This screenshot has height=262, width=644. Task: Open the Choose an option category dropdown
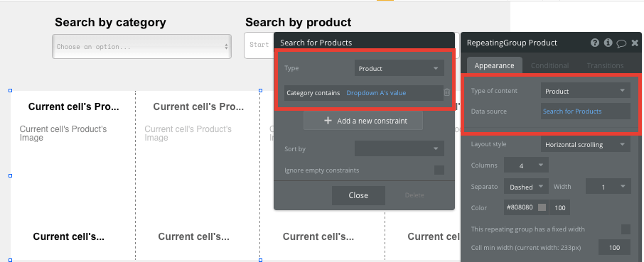(141, 47)
